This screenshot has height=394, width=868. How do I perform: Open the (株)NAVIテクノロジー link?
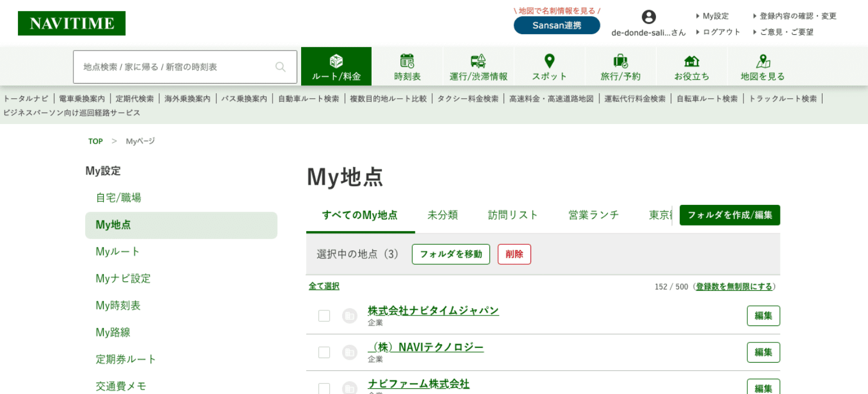426,347
